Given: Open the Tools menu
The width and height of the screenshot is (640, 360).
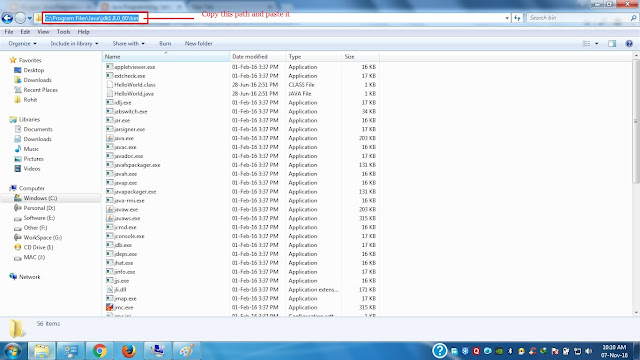Looking at the screenshot, I should 63,32.
